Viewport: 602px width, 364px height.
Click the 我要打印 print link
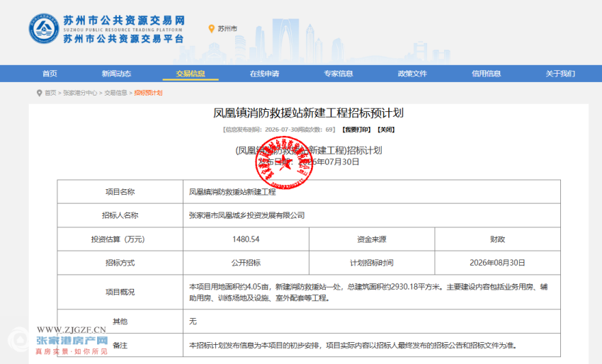pos(356,130)
